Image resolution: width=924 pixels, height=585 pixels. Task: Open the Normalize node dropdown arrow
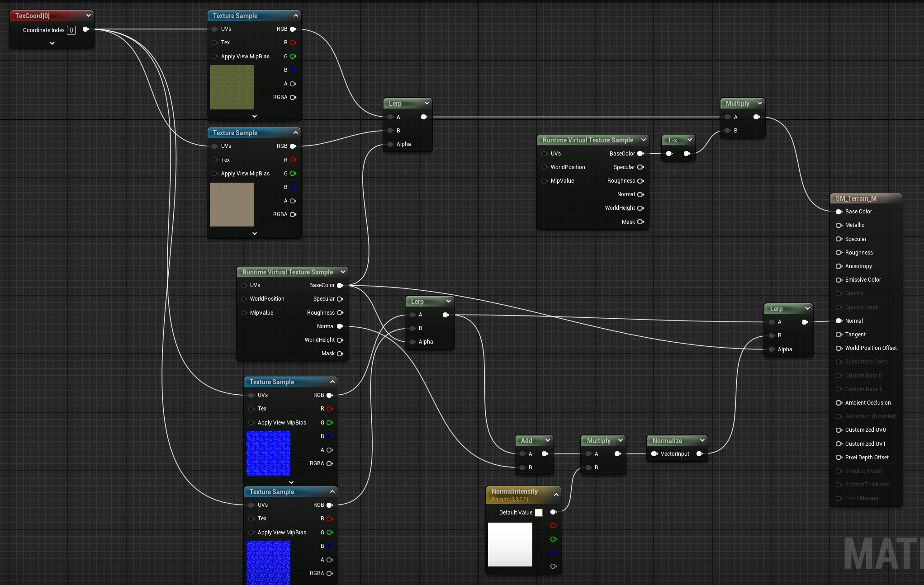tap(702, 440)
